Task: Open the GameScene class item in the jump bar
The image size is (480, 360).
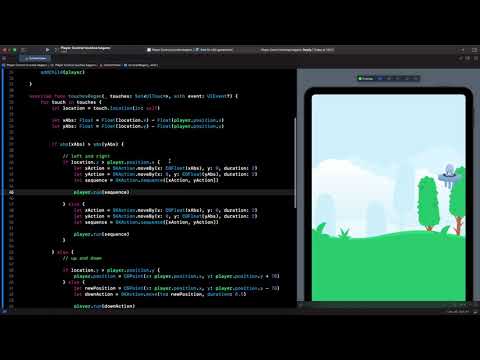Action: pos(110,65)
